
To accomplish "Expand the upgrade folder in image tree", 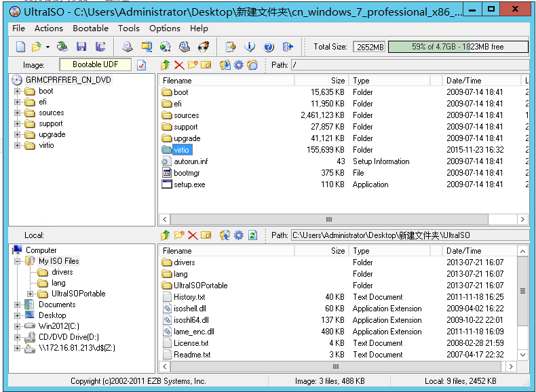I will tap(17, 135).
